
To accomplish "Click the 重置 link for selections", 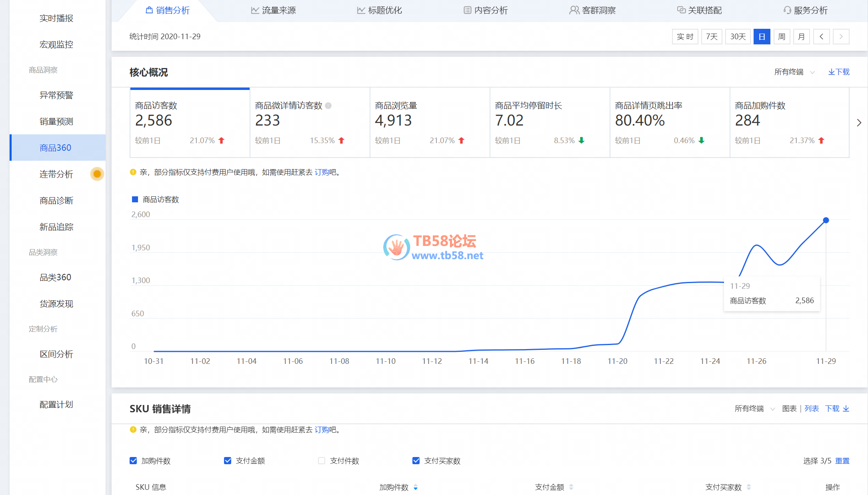I will [x=842, y=461].
